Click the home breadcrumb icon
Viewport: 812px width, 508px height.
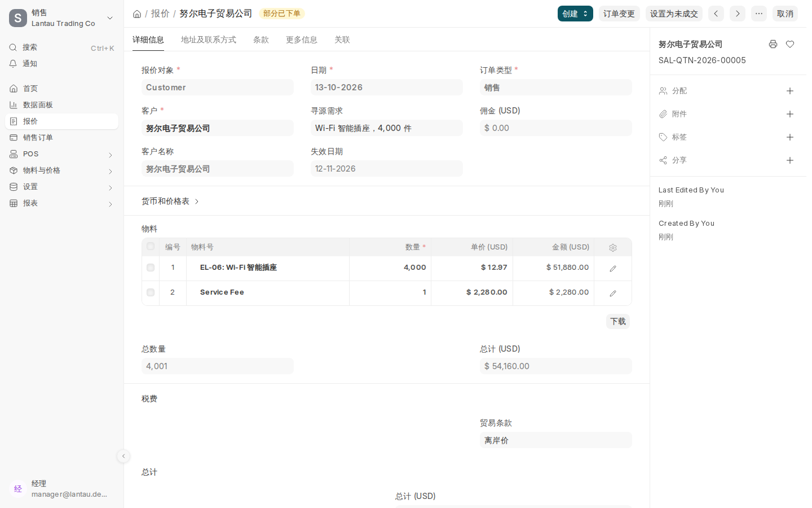pos(137,14)
